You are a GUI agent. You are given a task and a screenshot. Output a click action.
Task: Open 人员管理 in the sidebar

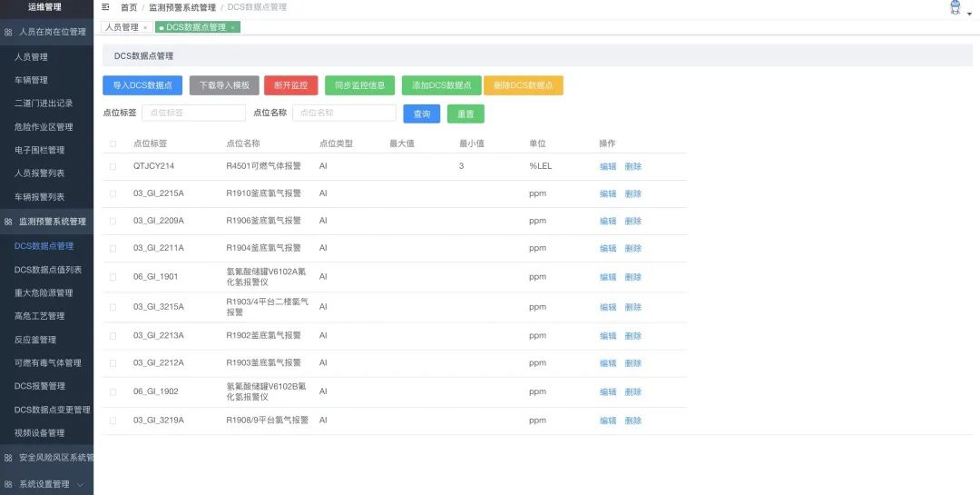31,57
